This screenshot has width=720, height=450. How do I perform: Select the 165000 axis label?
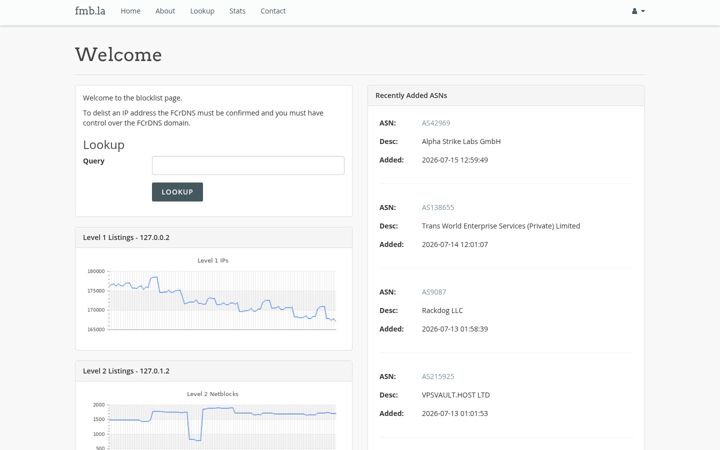pos(96,330)
